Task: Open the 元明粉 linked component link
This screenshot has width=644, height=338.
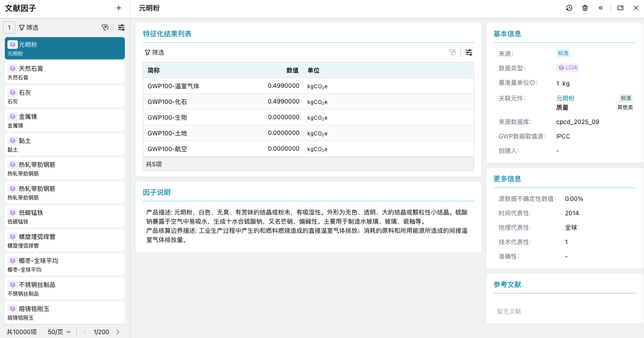Action: click(x=565, y=98)
